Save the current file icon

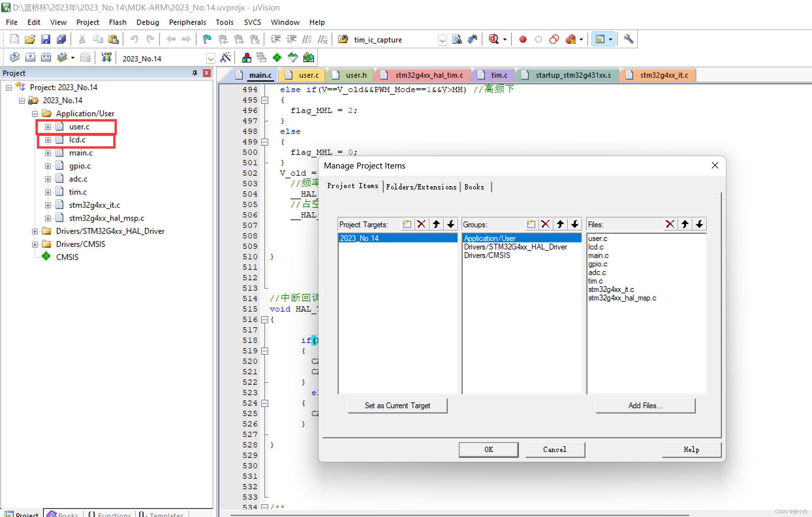tap(45, 40)
